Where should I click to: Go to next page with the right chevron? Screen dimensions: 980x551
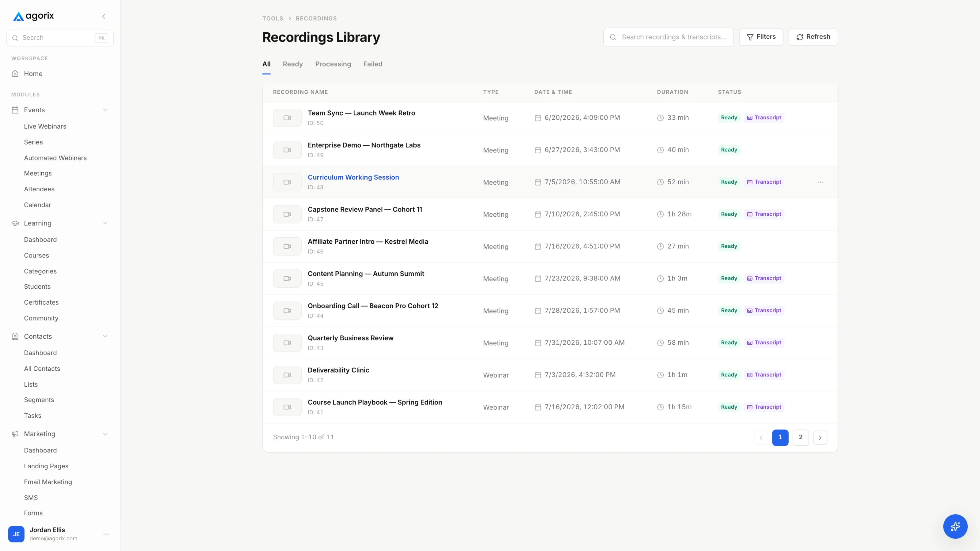tap(820, 438)
